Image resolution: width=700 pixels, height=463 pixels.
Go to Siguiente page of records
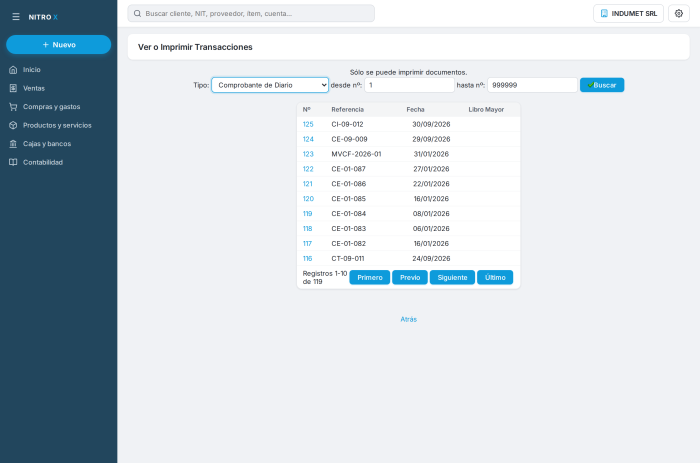pos(452,277)
